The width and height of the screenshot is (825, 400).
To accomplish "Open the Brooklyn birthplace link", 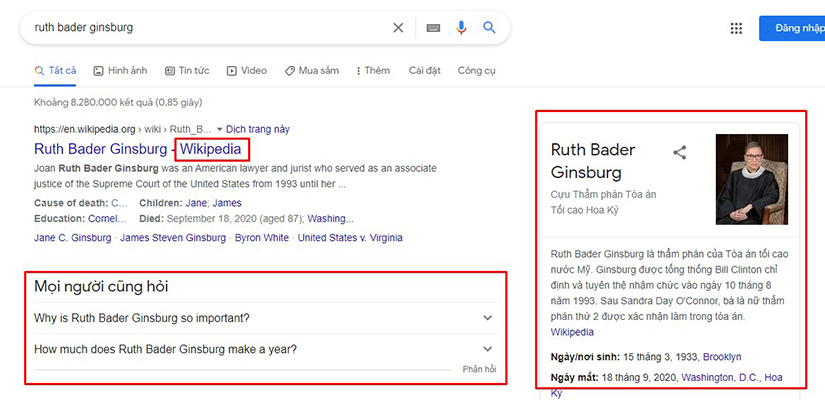I will point(722,357).
